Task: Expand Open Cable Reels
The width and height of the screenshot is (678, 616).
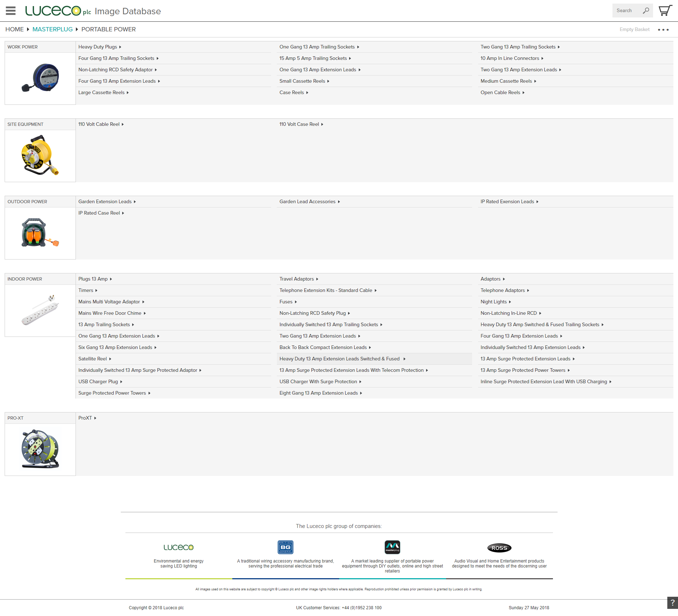Action: pos(502,92)
